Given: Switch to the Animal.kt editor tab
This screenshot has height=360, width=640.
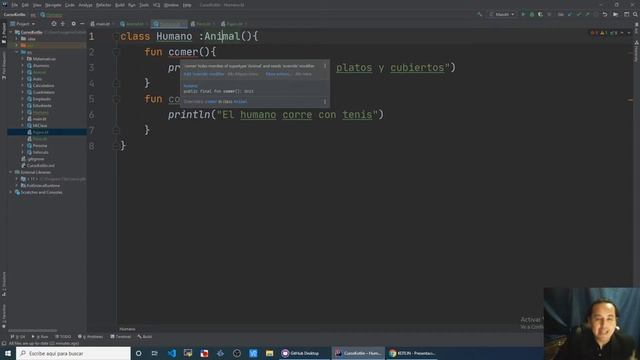Looking at the screenshot, I should click(x=133, y=24).
